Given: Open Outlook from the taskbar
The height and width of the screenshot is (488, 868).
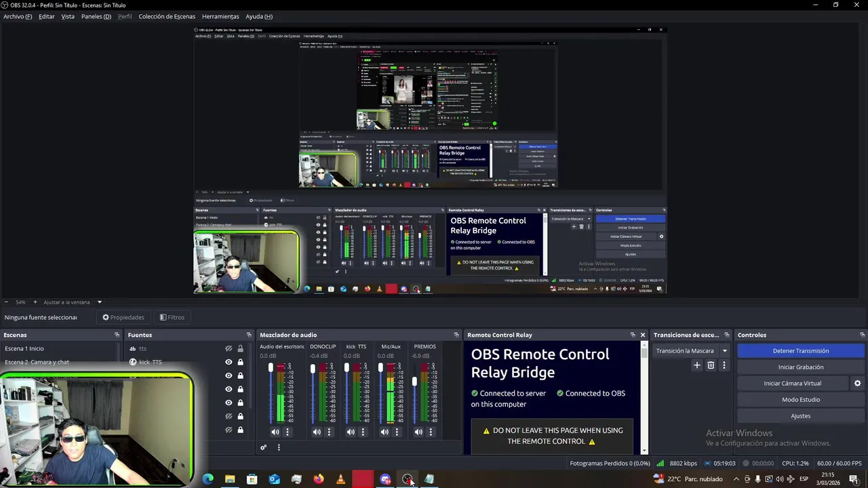Looking at the screenshot, I should (274, 479).
